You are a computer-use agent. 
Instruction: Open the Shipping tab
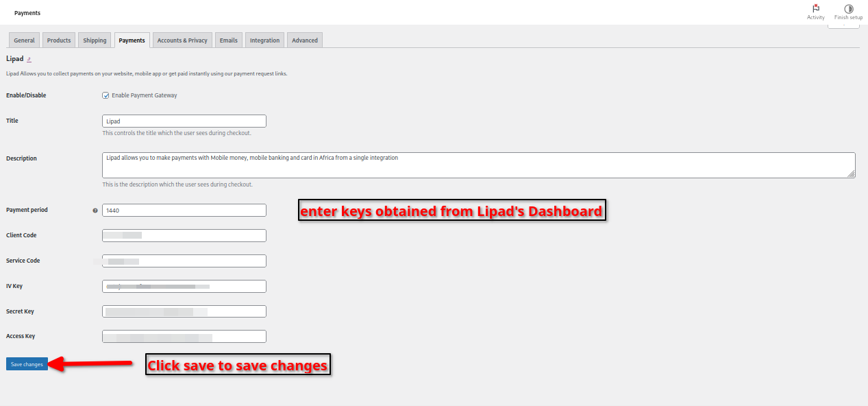click(95, 40)
